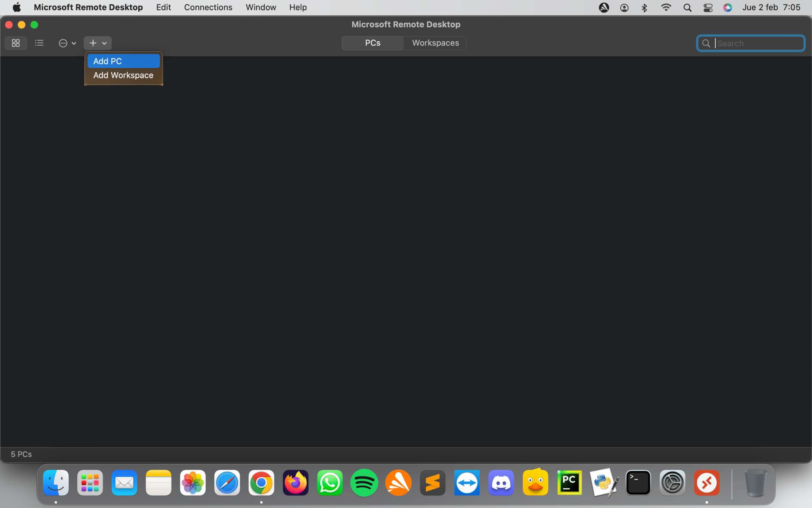Viewport: 812px width, 508px height.
Task: Select the Workspaces tab
Action: (x=435, y=43)
